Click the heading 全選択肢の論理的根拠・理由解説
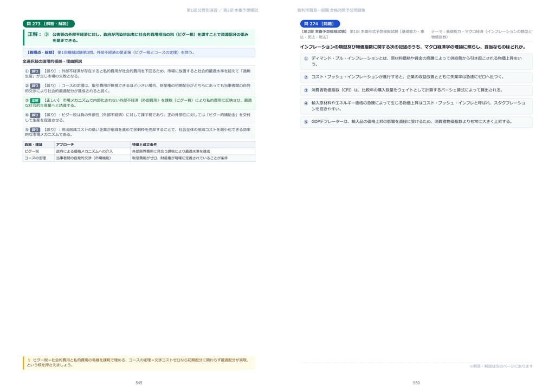This screenshot has height=392, width=555. [52, 62]
